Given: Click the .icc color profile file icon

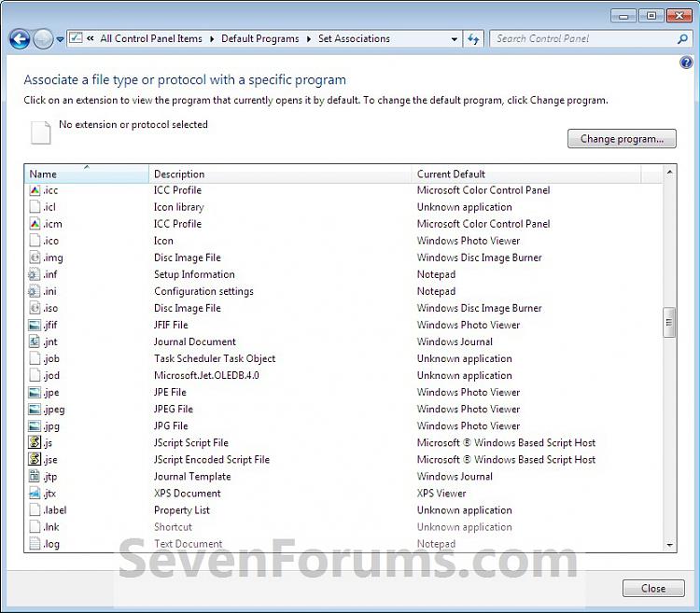Looking at the screenshot, I should pos(35,190).
